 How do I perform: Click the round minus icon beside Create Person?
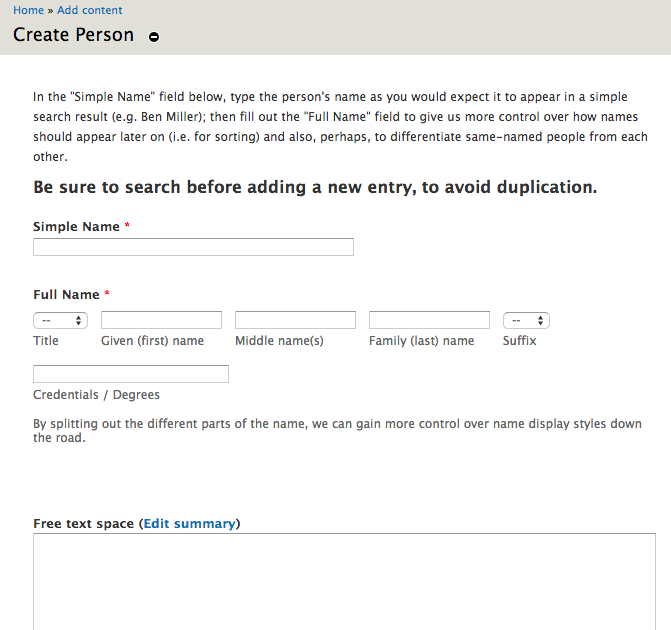point(154,37)
